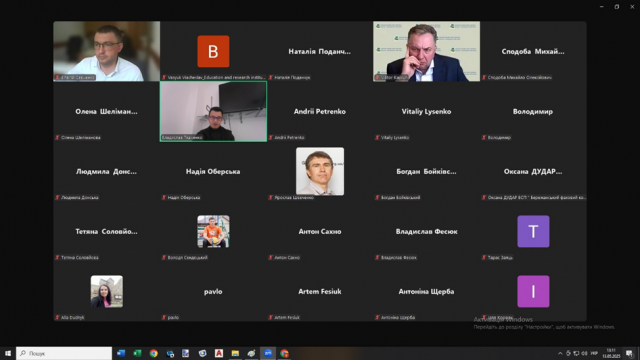Switch to the active Zoom taskbar icon

pos(268,353)
